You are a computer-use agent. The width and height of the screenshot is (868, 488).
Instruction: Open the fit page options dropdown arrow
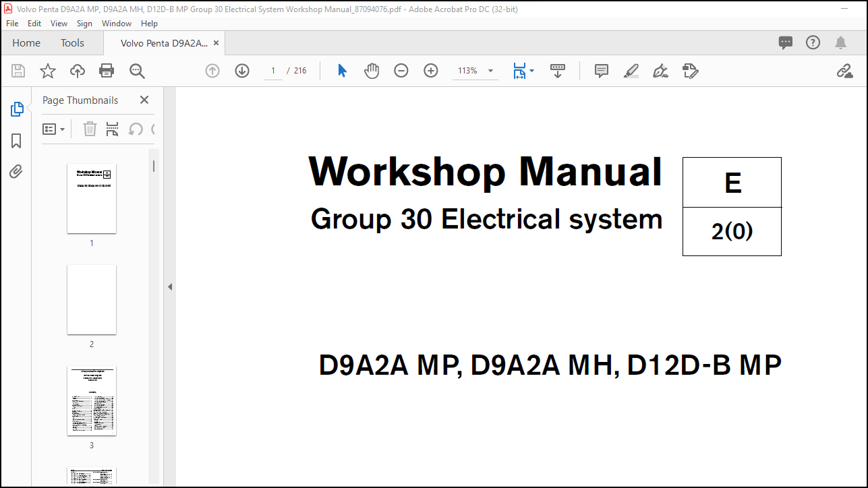[x=531, y=71]
